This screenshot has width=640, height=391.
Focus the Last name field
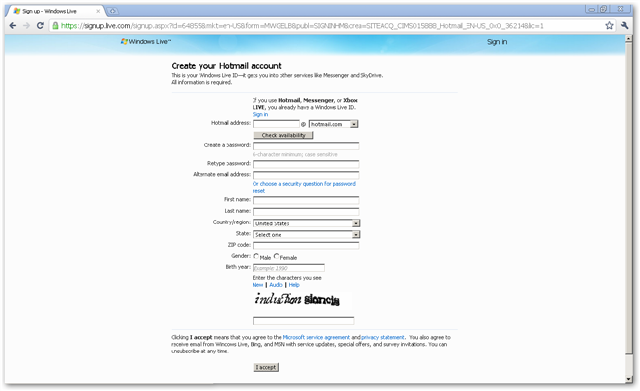point(306,211)
